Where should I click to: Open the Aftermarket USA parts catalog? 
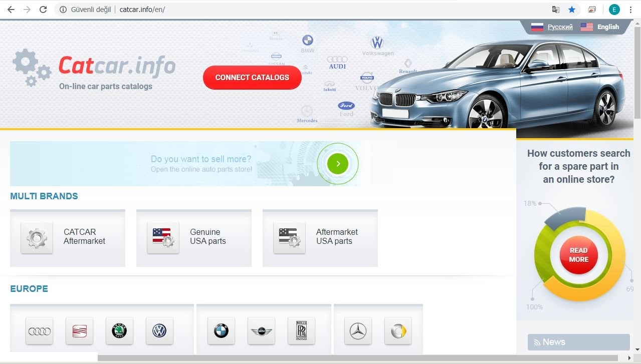coord(320,238)
